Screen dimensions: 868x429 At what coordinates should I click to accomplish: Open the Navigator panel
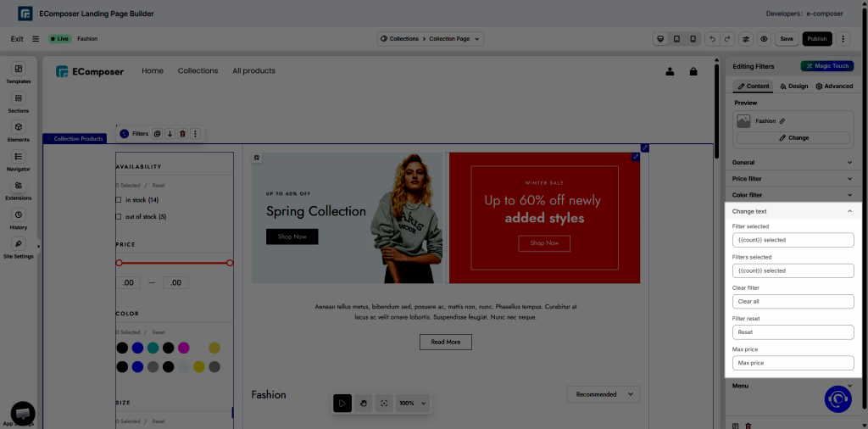pos(18,160)
